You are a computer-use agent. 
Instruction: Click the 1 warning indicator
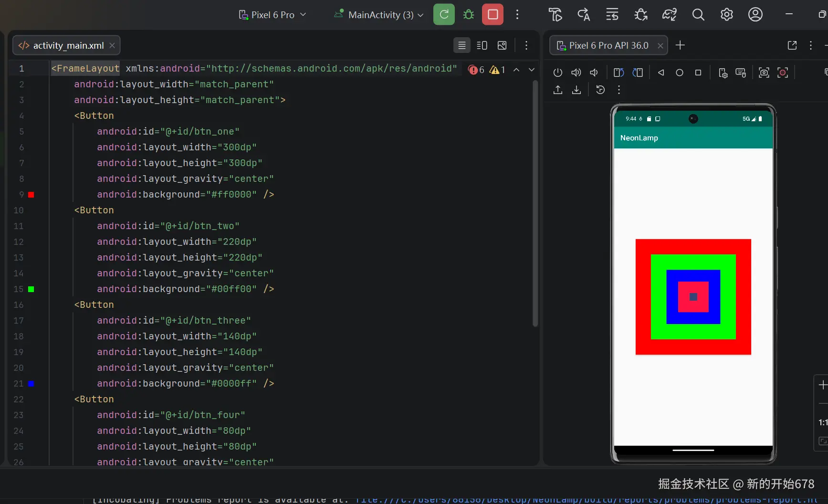(x=497, y=70)
